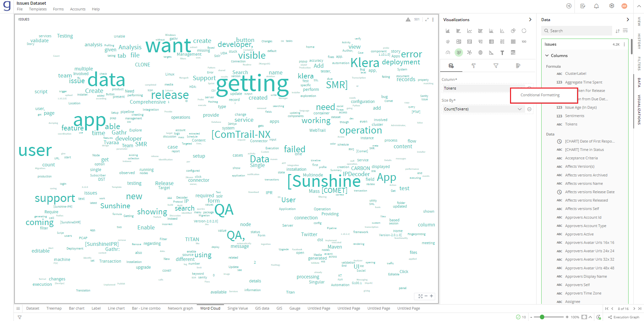Select the line chart visualization icon

point(469,31)
